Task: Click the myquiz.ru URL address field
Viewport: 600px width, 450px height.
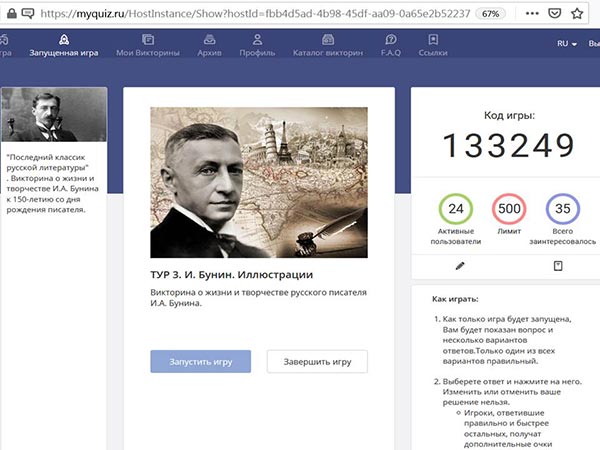Action: 255,14
